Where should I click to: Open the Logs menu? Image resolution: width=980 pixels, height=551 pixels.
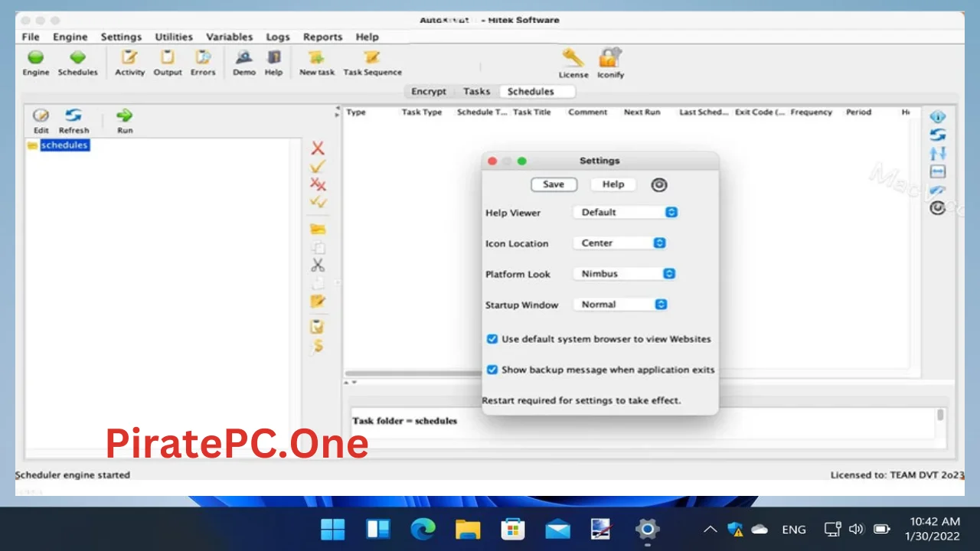point(278,37)
